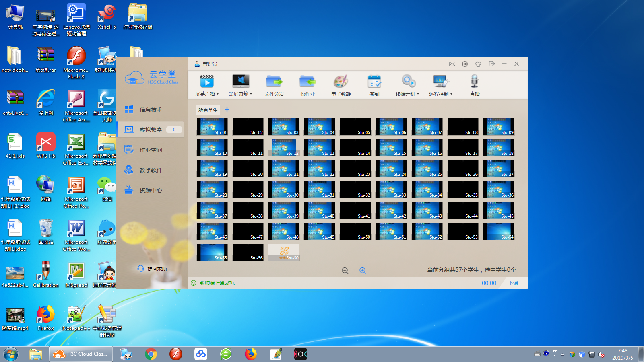Select student thumbnail Stu-01
644x362 pixels.
(212, 127)
